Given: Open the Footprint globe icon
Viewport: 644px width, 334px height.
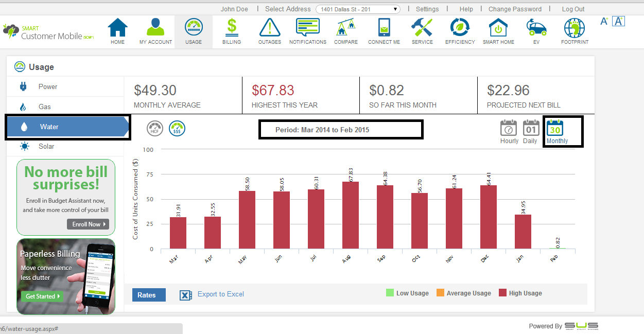Looking at the screenshot, I should pos(574,27).
